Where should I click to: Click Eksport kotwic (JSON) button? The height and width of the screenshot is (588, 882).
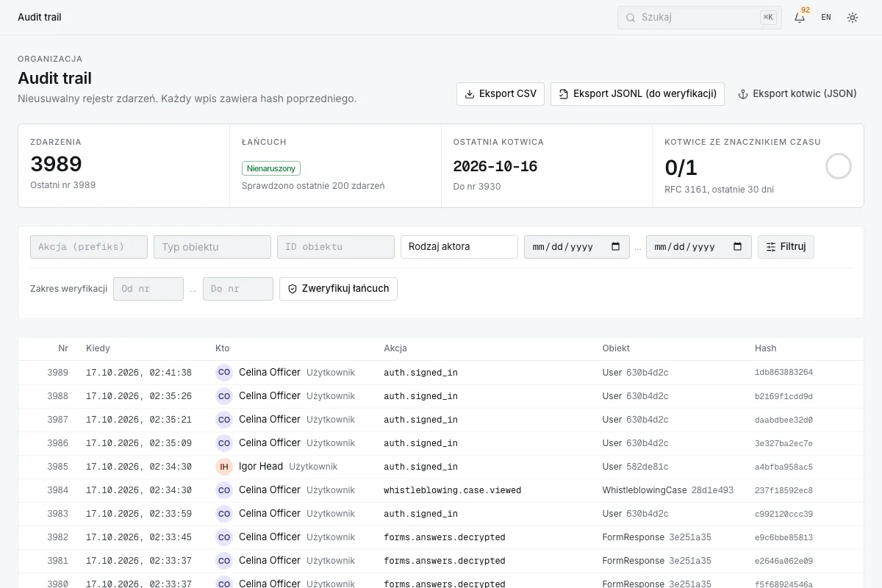pyautogui.click(x=797, y=94)
